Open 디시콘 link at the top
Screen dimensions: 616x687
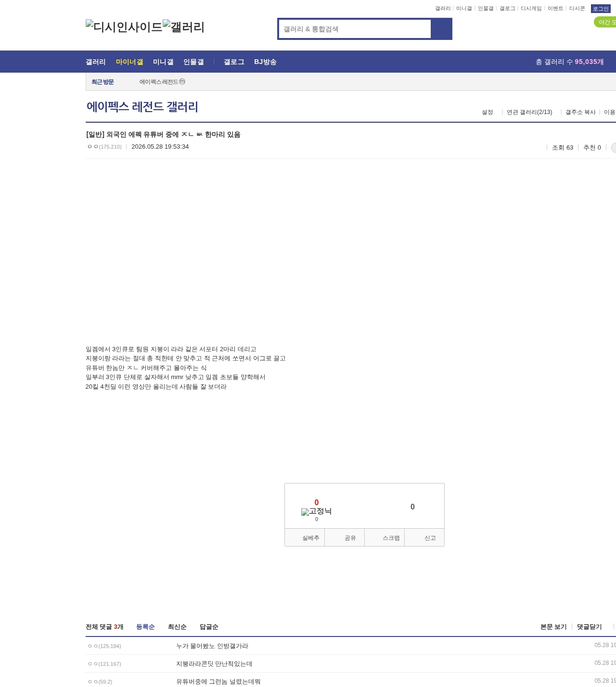click(x=577, y=9)
